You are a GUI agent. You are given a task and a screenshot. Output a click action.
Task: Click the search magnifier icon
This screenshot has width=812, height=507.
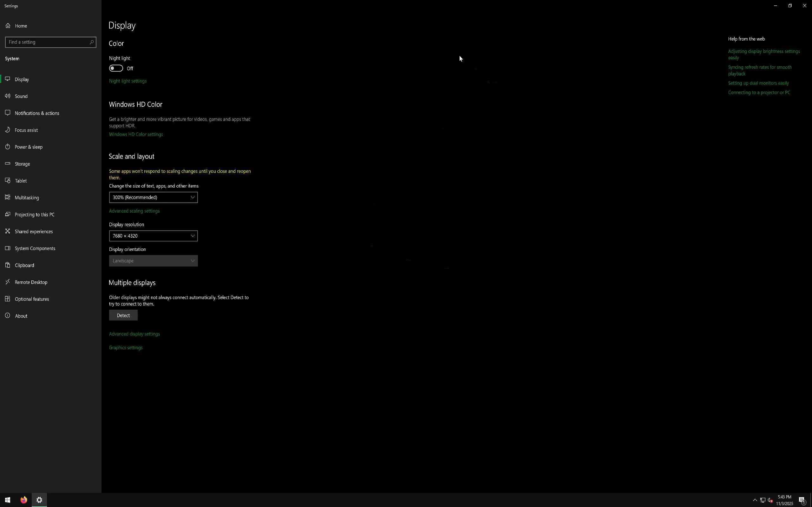92,42
